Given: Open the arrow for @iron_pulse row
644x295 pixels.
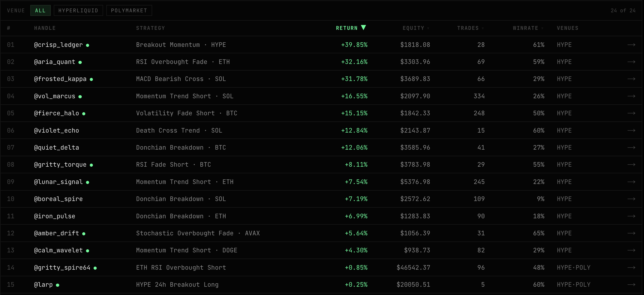Looking at the screenshot, I should click(631, 216).
